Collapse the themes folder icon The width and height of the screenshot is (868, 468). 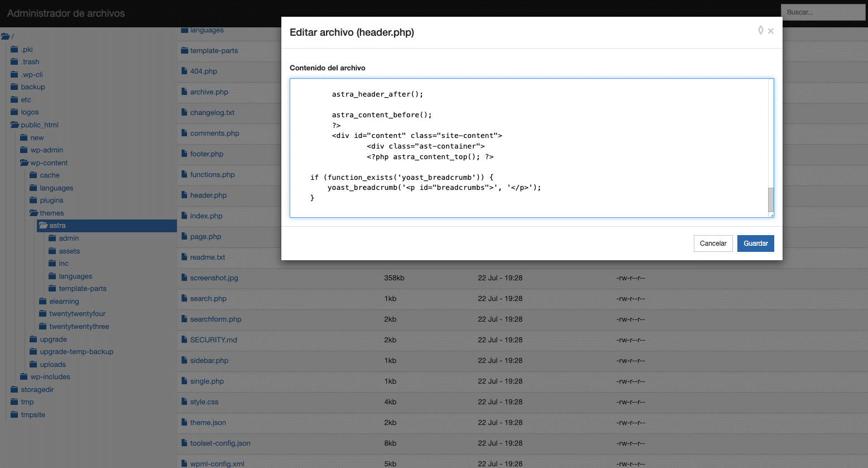33,213
